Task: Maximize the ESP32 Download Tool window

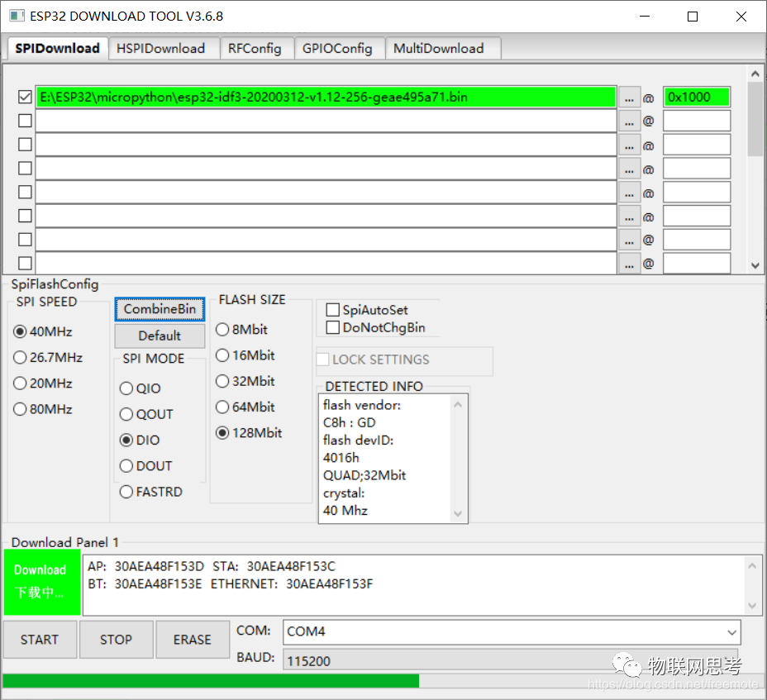Action: [x=693, y=17]
